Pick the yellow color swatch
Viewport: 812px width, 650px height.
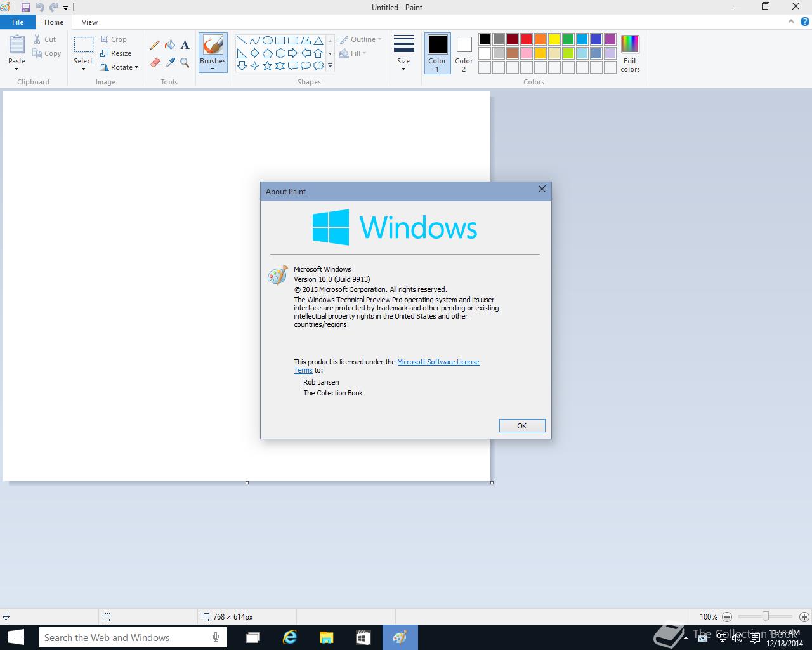click(x=554, y=39)
